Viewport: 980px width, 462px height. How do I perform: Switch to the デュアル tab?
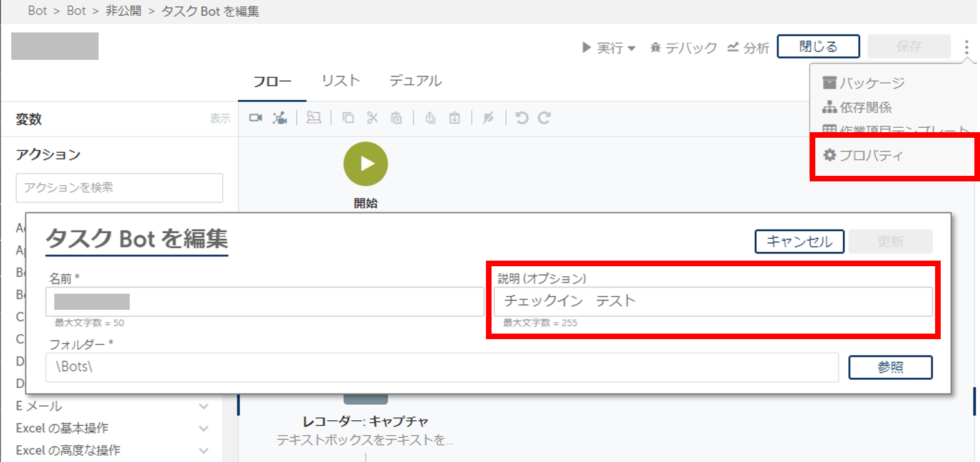click(415, 80)
